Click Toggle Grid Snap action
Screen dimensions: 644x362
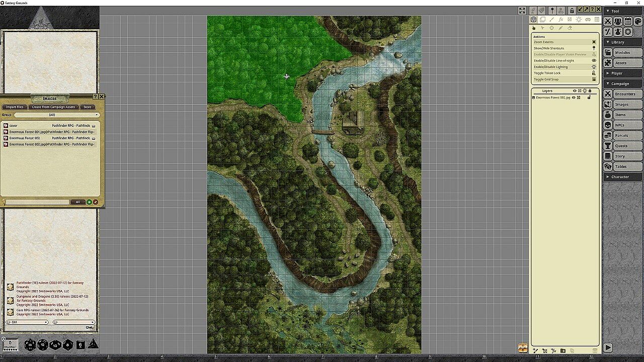click(565, 79)
